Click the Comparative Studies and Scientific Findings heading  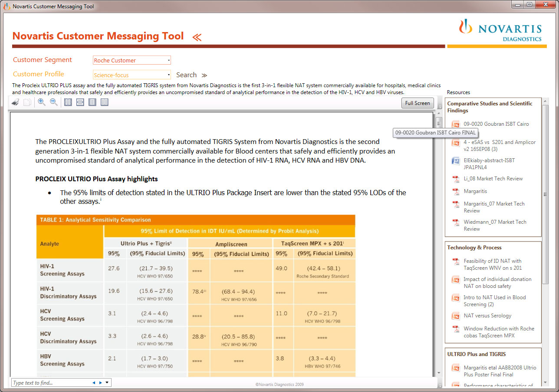[490, 107]
